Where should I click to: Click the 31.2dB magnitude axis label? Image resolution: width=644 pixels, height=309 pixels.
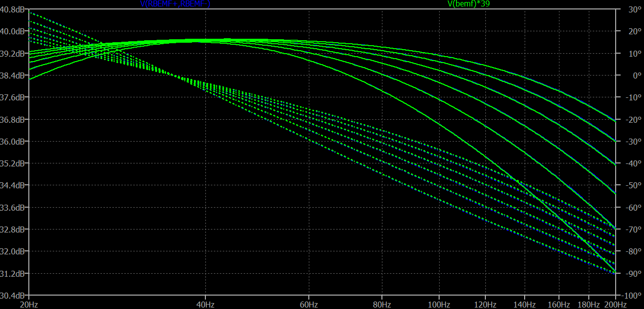tap(13, 274)
